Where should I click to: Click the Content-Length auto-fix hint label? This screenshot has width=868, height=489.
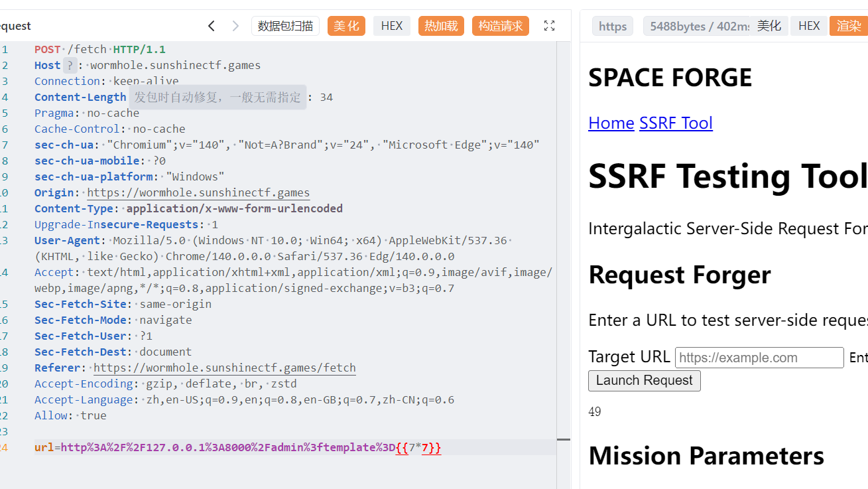point(217,97)
